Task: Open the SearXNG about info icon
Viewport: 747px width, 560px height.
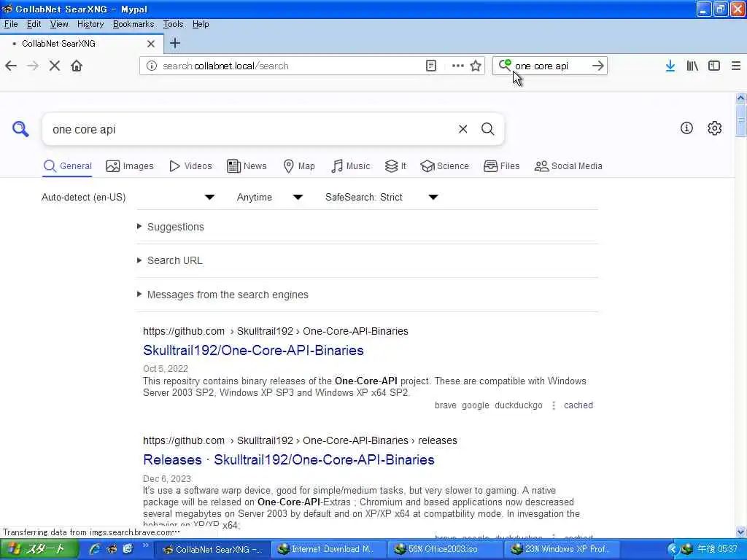Action: (686, 128)
